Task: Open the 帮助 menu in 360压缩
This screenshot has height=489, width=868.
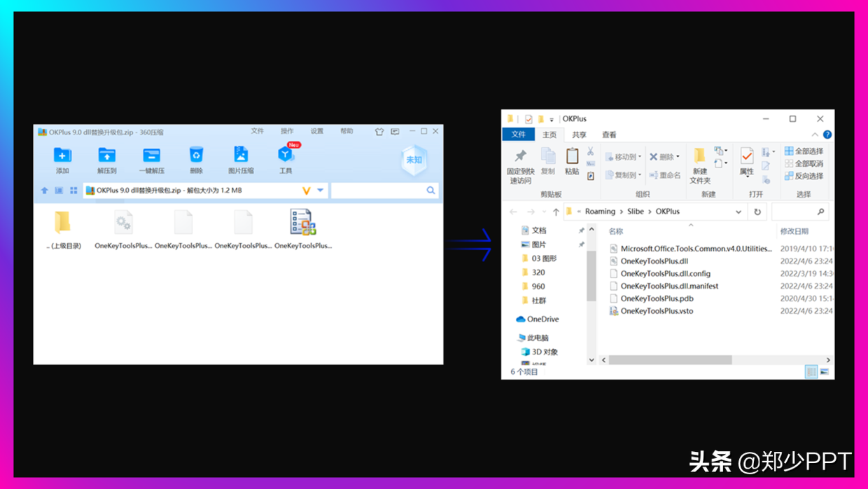Action: pos(346,131)
